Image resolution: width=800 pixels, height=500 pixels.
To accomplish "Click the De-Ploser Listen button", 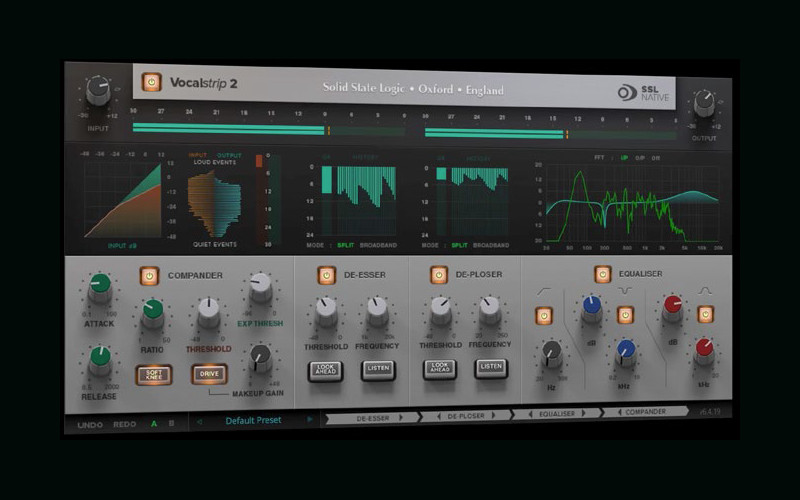I will pyautogui.click(x=491, y=367).
